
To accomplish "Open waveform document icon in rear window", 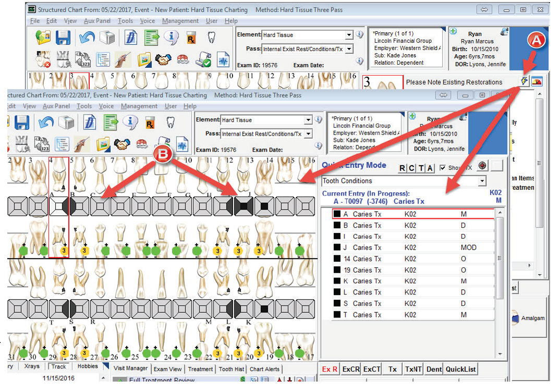I will coord(223,59).
